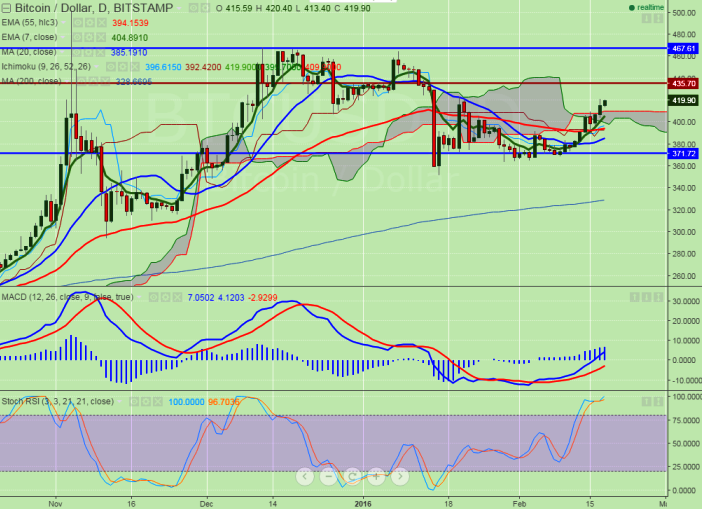This screenshot has width=702, height=509.
Task: Zoom out using the minus navigation button
Action: [x=329, y=477]
